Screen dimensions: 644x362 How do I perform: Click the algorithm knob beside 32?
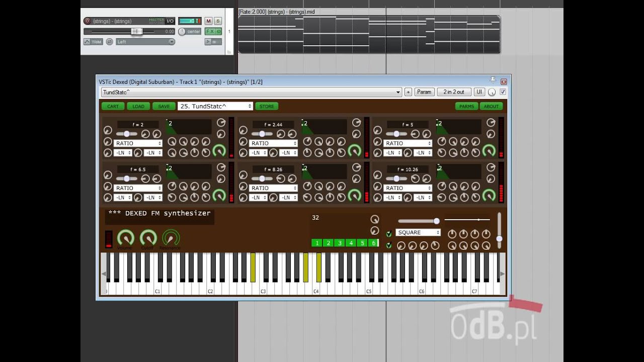pyautogui.click(x=374, y=219)
